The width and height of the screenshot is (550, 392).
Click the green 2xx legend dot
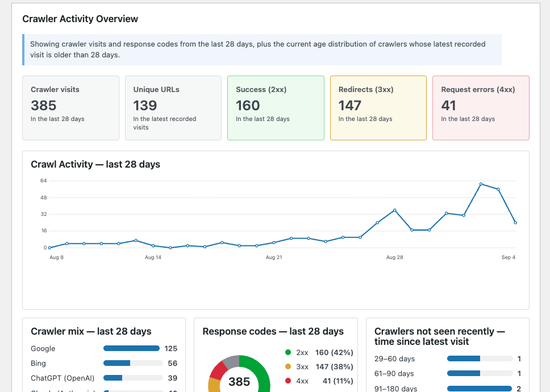[x=288, y=352]
